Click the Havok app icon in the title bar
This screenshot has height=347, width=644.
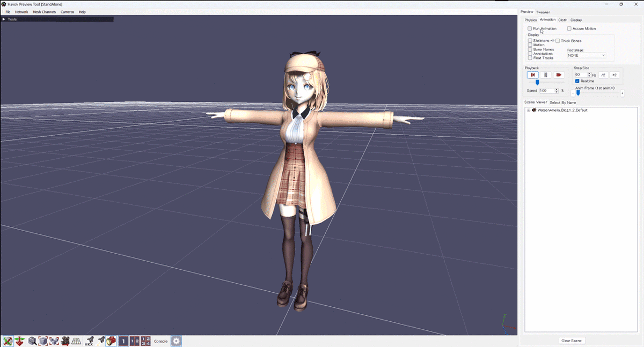point(4,4)
